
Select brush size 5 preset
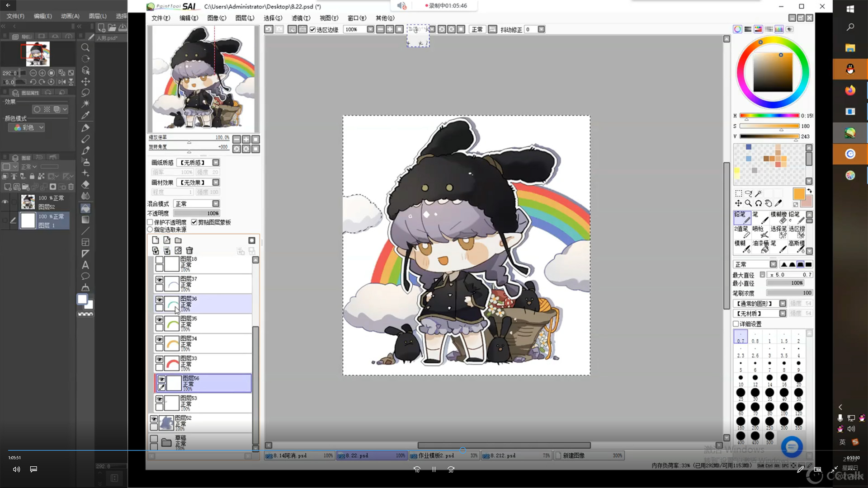tap(741, 365)
